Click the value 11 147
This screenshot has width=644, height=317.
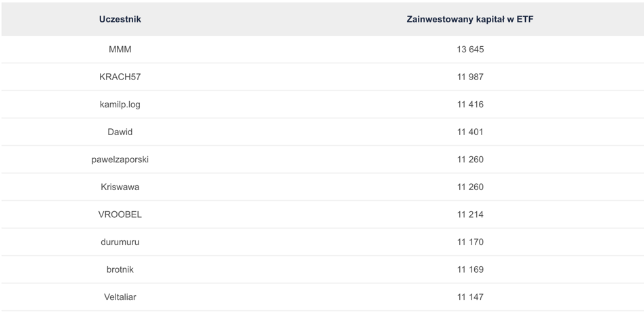(470, 297)
